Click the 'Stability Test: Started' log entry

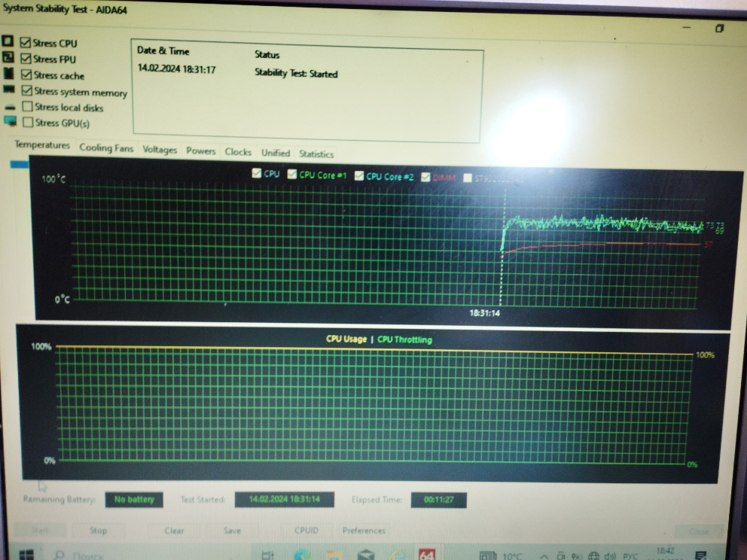(x=296, y=73)
